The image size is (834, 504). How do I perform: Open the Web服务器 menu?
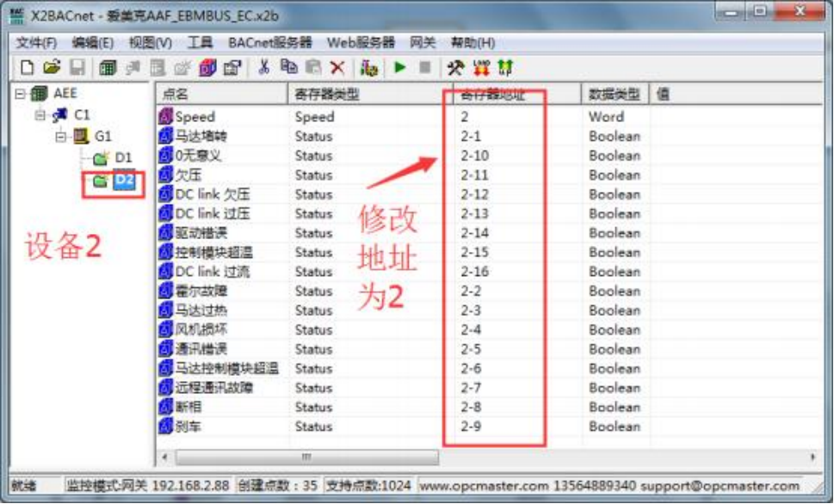361,42
